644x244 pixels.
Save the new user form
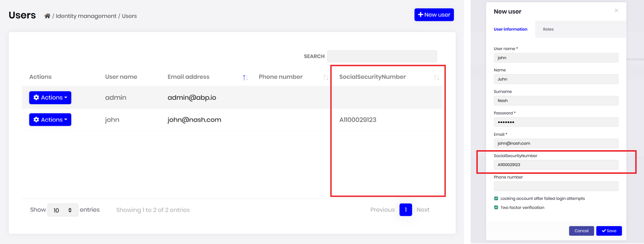tap(609, 231)
